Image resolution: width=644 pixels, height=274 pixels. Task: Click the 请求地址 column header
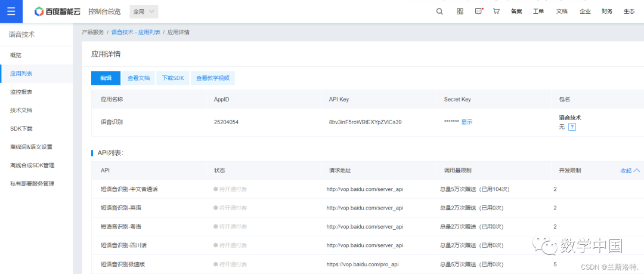[340, 170]
